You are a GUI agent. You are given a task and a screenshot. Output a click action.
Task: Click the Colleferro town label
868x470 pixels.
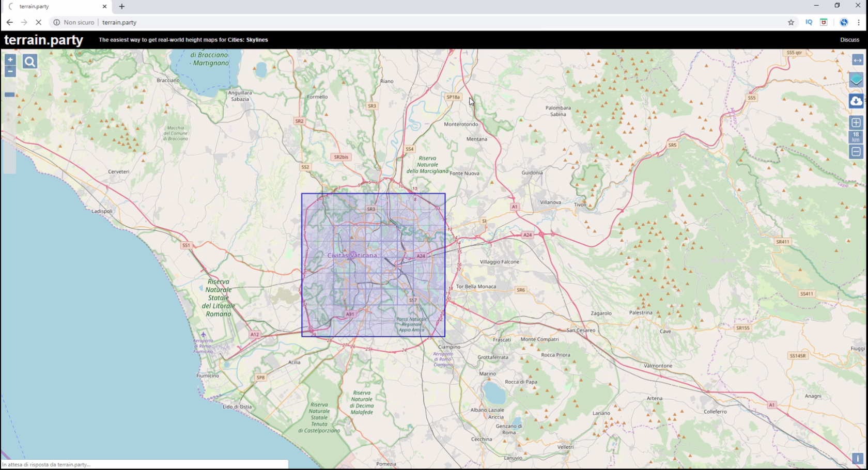tap(715, 412)
